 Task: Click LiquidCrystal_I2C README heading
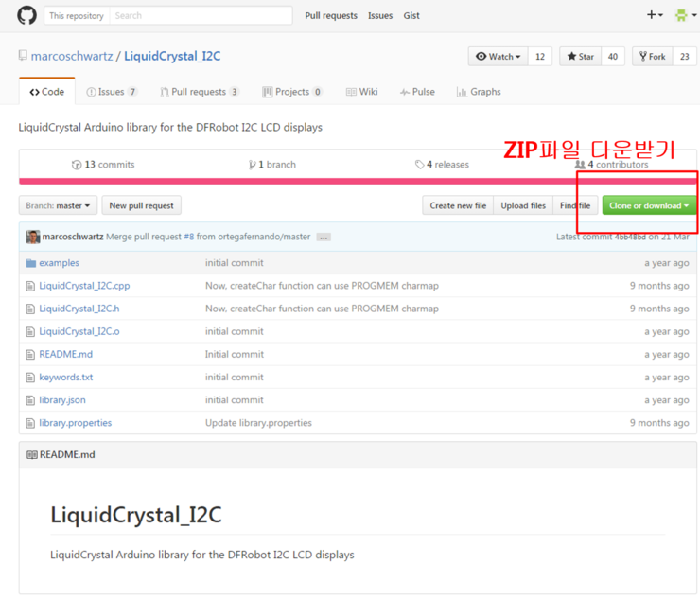coord(135,515)
